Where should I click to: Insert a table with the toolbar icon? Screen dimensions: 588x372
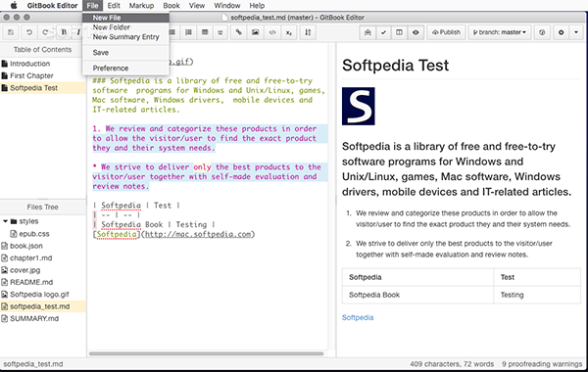[205, 32]
